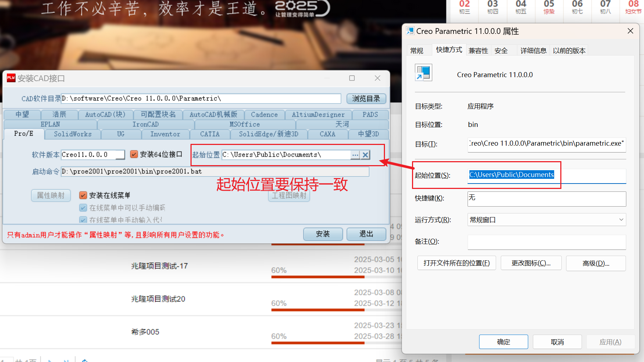
Task: Select the 浩辰 tab
Action: pos(60,115)
